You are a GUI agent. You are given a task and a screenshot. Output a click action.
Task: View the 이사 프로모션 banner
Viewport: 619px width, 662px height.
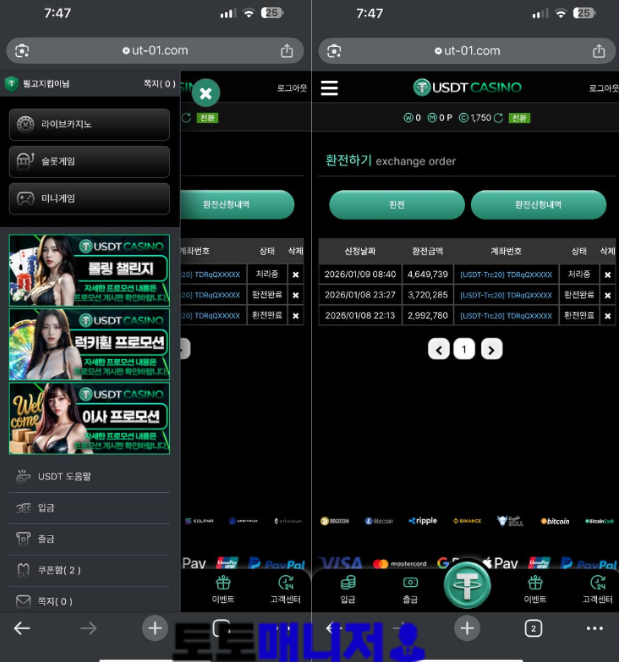click(89, 418)
